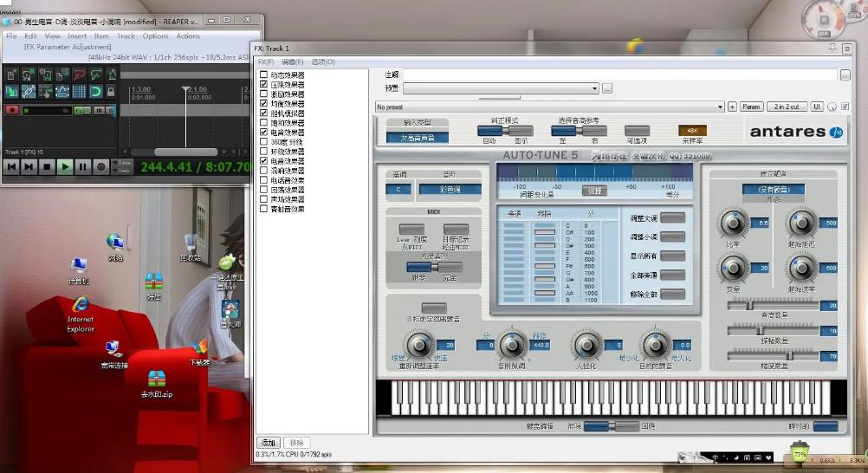Click the Save Project icon in REAPER toolbar
This screenshot has height=473, width=868.
[45, 75]
